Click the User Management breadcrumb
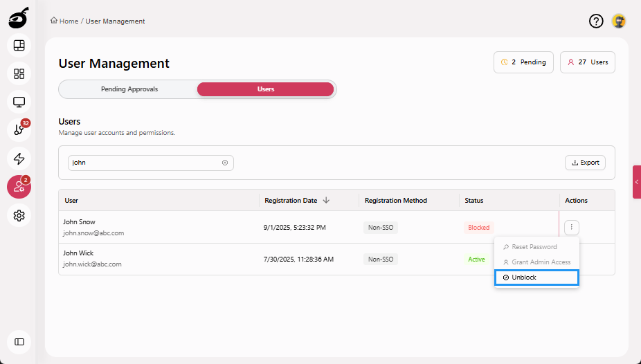Screen dimensions: 641x364 pyautogui.click(x=116, y=21)
